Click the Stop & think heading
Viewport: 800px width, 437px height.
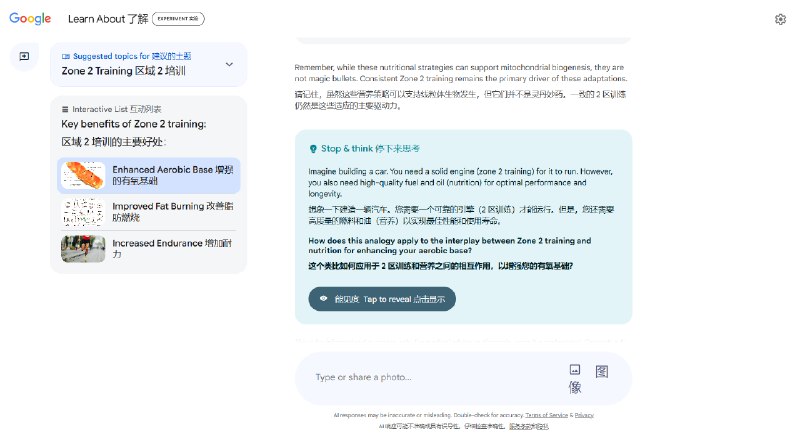(x=370, y=149)
